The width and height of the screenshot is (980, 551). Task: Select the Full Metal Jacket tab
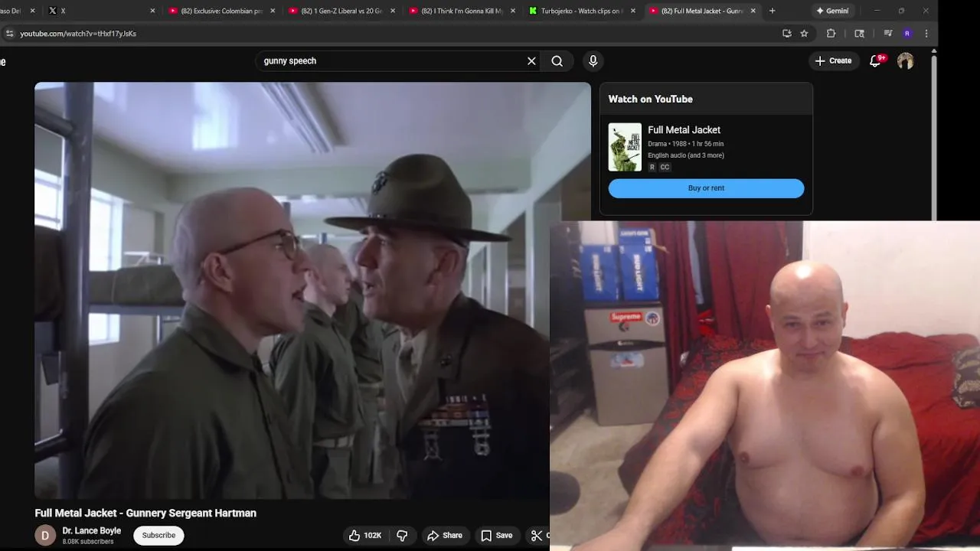701,11
